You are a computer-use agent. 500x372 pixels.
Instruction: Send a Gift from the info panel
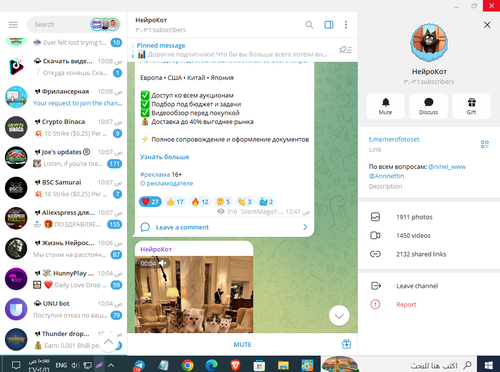coord(471,106)
